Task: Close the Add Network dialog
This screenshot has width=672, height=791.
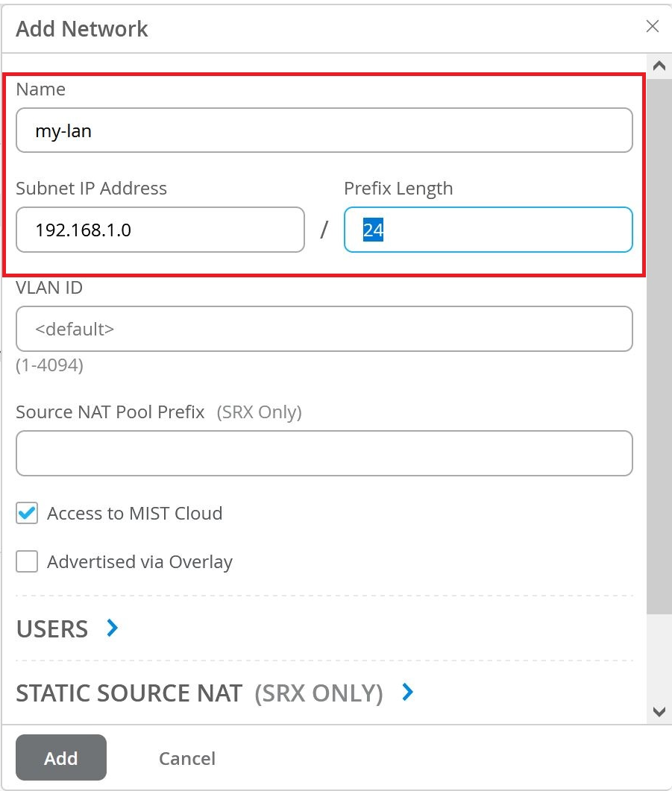Action: pos(652,27)
